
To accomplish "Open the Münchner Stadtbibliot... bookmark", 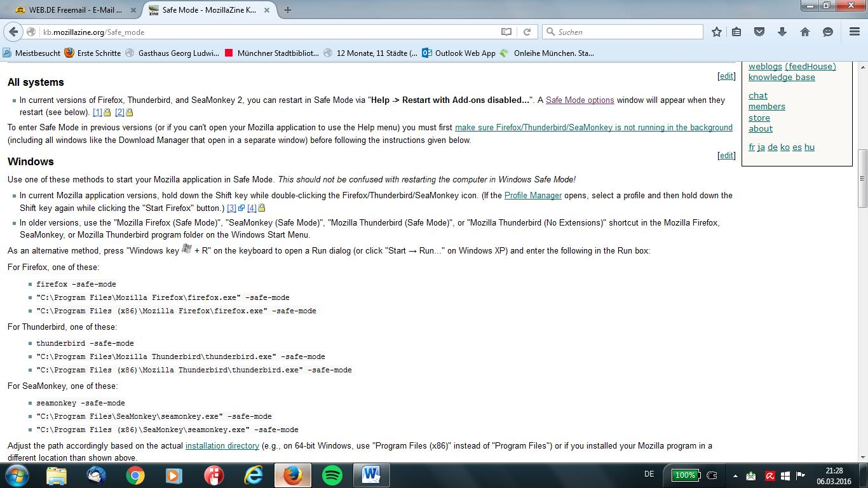I will click(x=272, y=53).
